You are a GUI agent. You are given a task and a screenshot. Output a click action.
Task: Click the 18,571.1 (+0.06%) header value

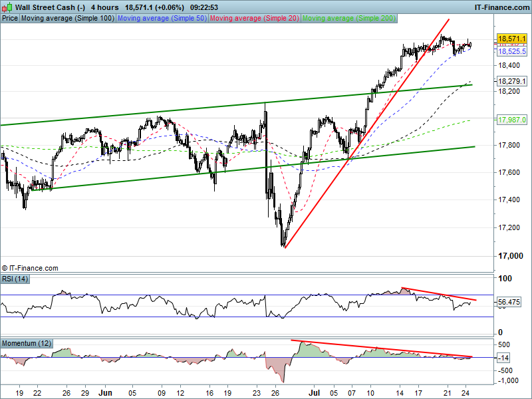coord(155,7)
